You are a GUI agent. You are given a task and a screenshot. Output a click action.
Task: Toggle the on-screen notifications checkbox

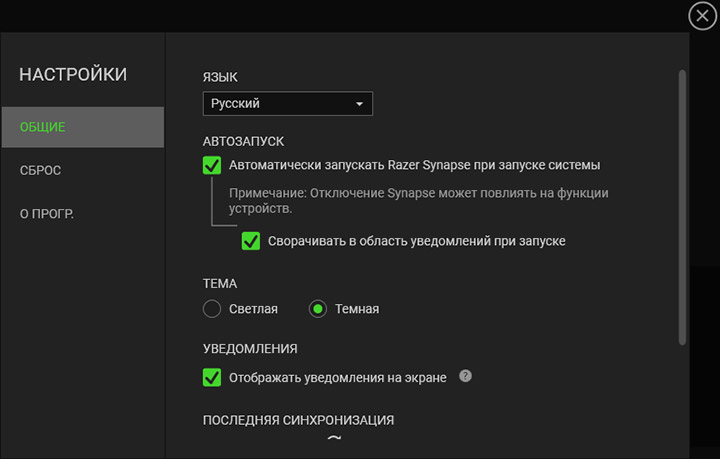[212, 377]
